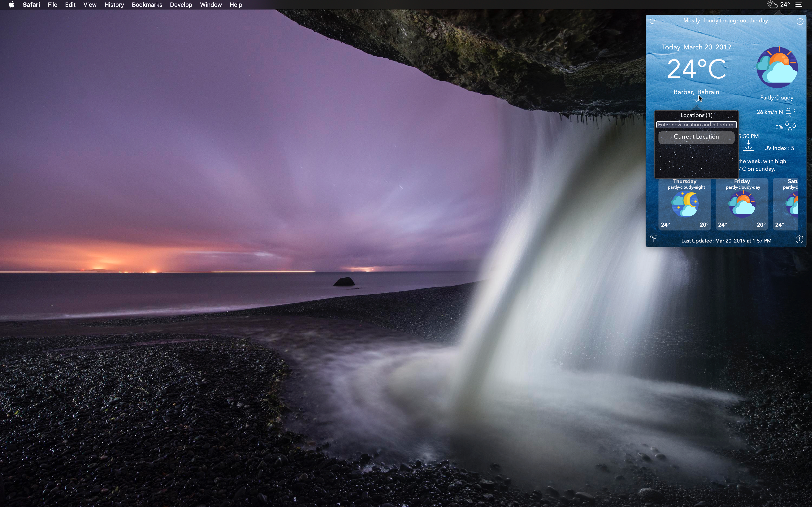Click the wind speed icon
Image resolution: width=812 pixels, height=507 pixels.
click(x=791, y=112)
